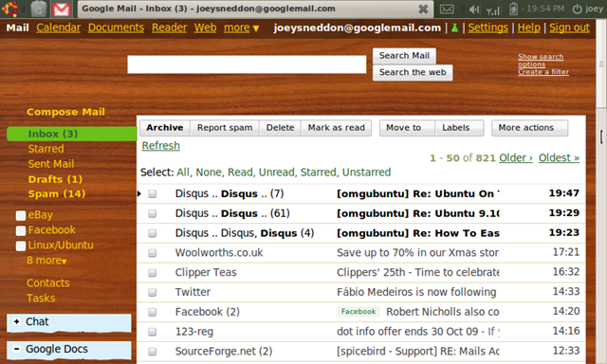Open the Ubuntu logo main menu

click(x=9, y=9)
